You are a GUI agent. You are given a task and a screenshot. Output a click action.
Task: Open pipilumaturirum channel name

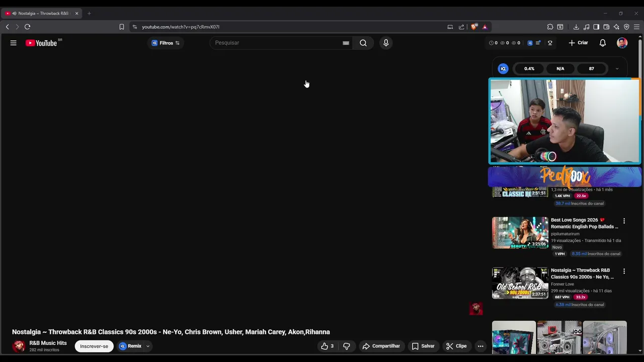click(565, 234)
